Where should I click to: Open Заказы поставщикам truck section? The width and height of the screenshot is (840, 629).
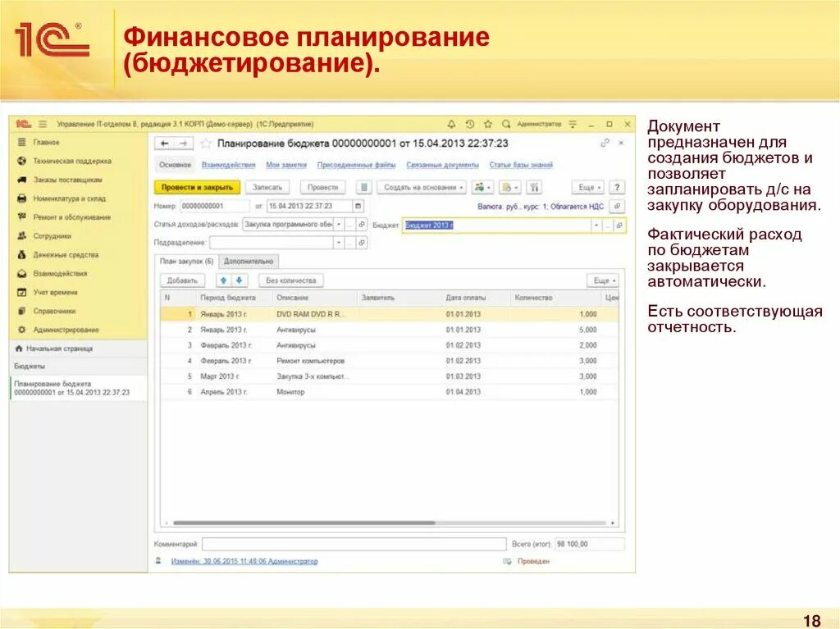(x=67, y=180)
